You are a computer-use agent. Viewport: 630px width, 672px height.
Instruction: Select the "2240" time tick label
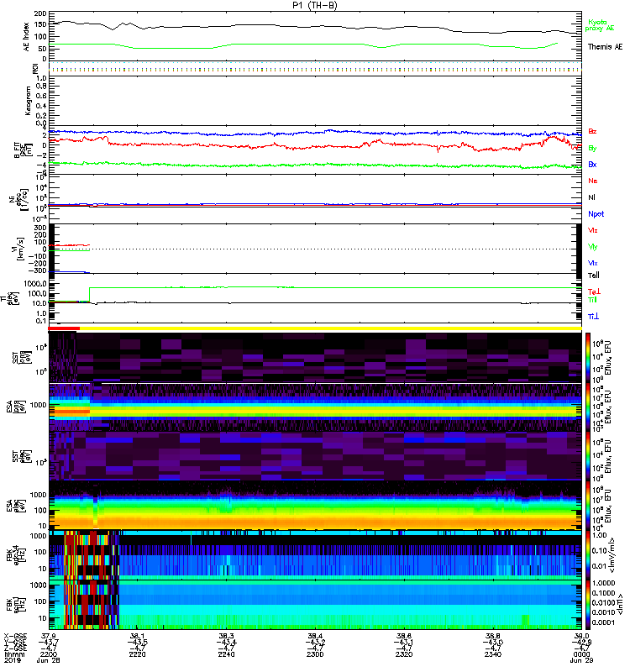[x=226, y=654]
